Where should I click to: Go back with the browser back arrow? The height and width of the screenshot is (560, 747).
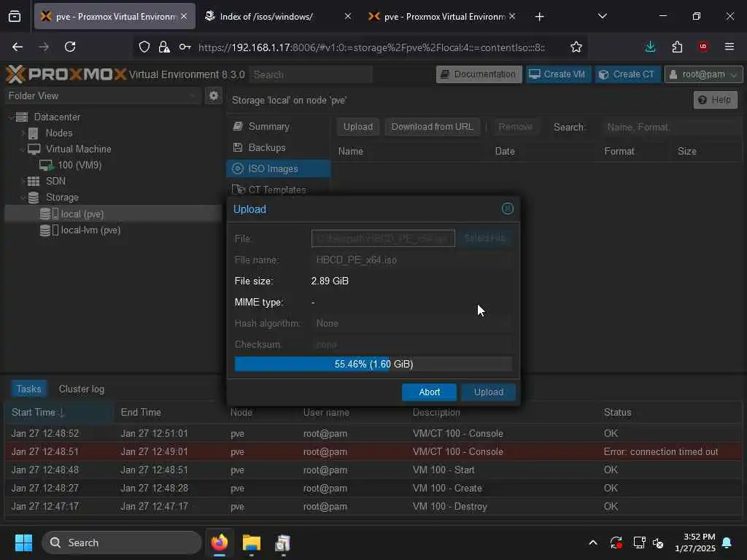point(18,47)
